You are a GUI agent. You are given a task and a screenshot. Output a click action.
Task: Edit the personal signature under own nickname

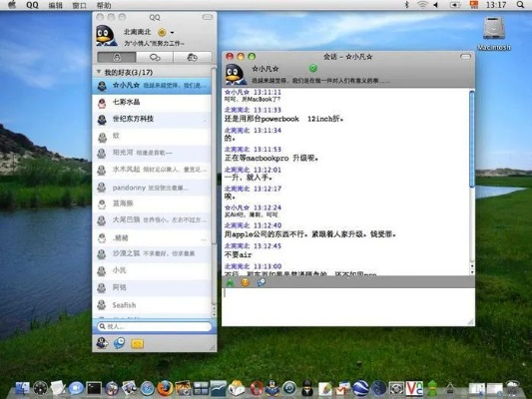tap(155, 44)
